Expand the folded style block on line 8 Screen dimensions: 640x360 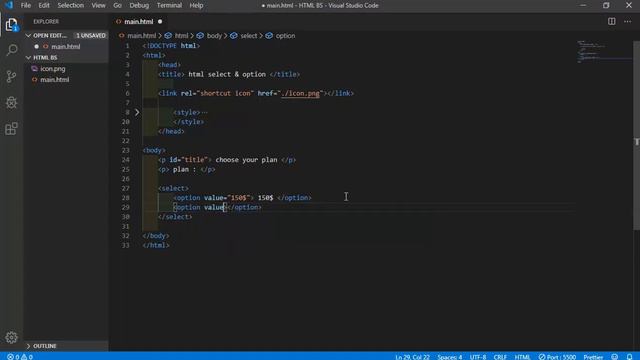(x=137, y=112)
